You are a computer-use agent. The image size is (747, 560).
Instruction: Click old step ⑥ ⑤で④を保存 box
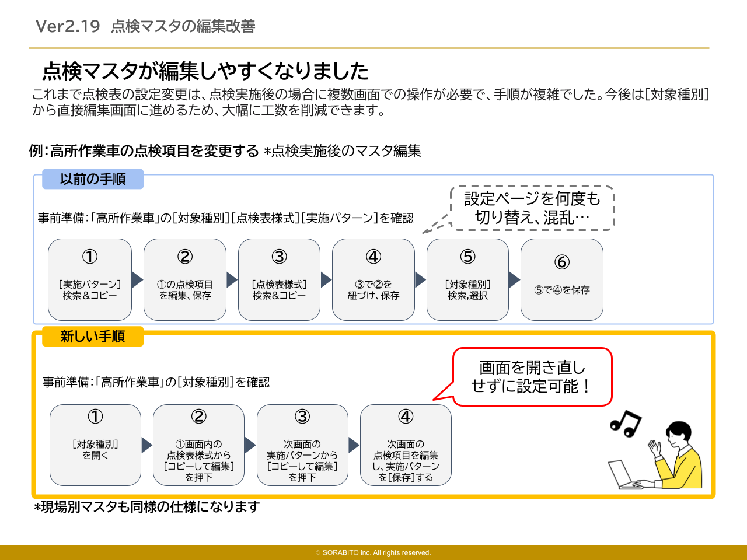[x=561, y=280]
